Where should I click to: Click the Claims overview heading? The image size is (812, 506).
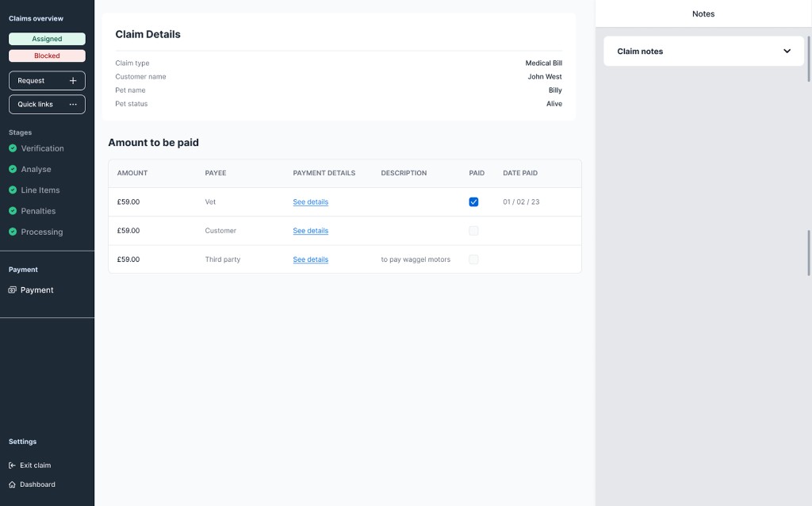36,19
